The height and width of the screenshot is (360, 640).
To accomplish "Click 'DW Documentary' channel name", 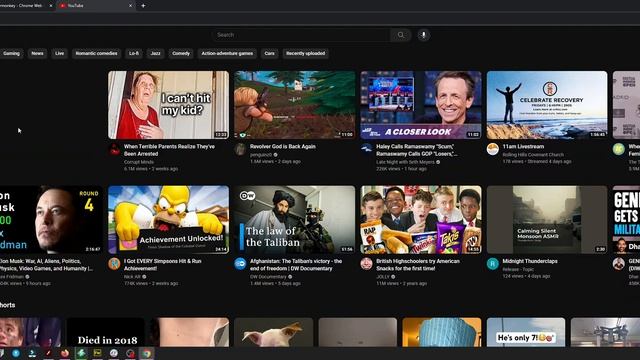I will (268, 277).
